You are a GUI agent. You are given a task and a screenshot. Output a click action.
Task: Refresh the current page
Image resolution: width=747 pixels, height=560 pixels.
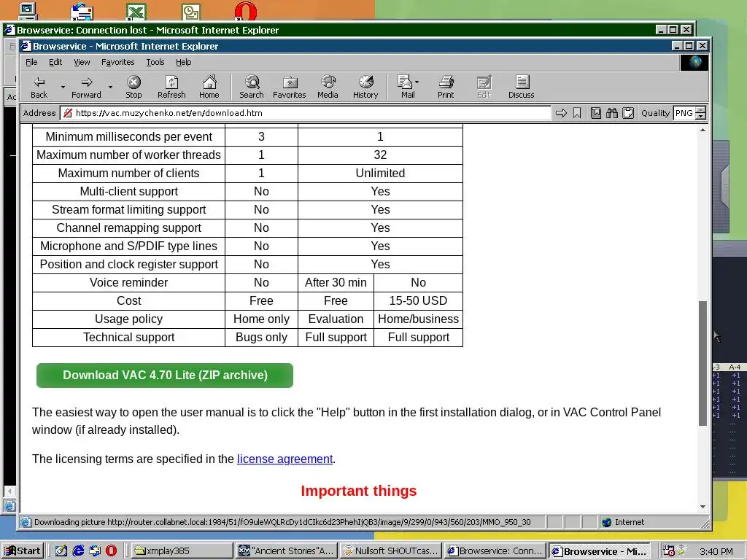click(171, 87)
